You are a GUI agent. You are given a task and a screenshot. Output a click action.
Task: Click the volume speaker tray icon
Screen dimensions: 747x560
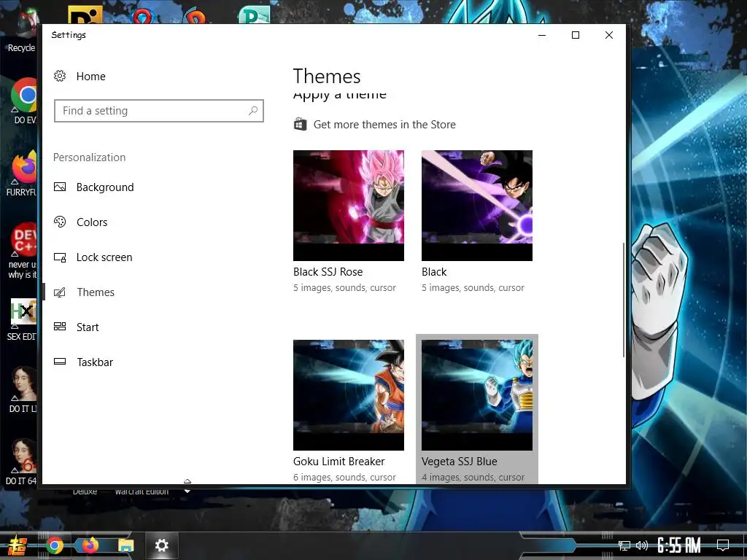pos(642,545)
